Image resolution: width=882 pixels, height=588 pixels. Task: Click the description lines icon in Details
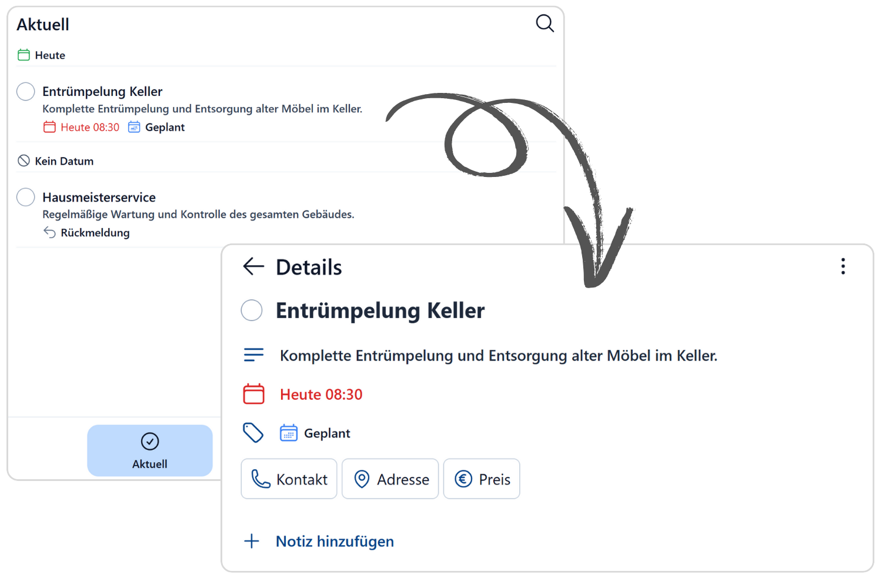click(253, 355)
